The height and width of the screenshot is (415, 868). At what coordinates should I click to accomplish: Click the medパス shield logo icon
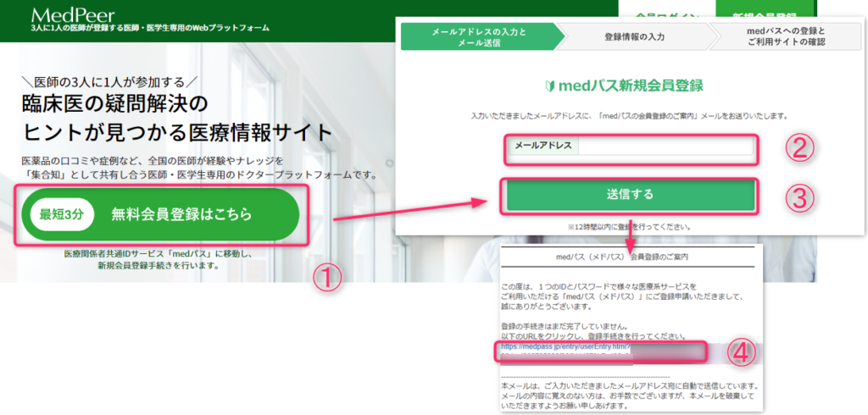(x=551, y=87)
